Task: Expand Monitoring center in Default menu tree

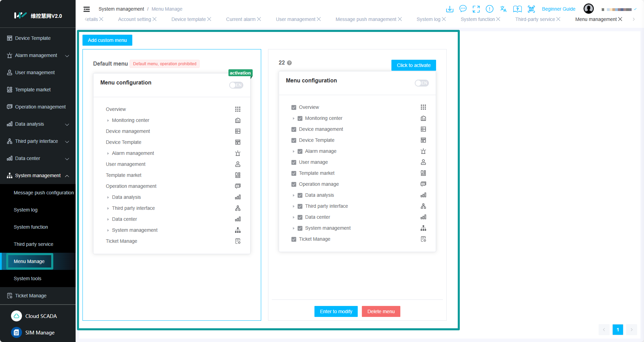Action: click(x=108, y=121)
